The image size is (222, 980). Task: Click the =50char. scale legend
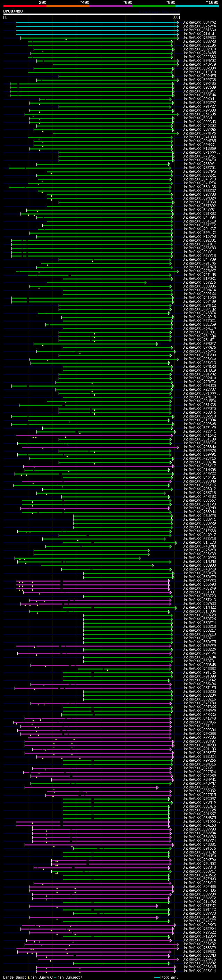pos(166,977)
